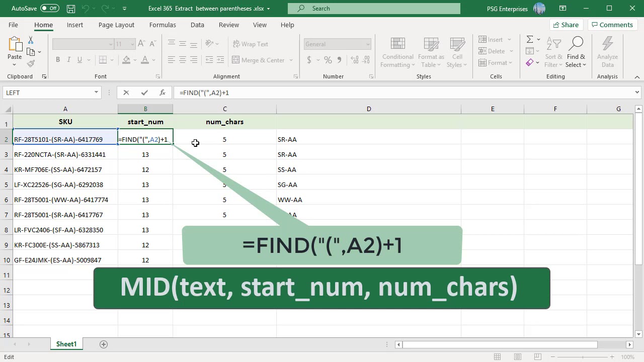Toggle Wrap Text
The width and height of the screenshot is (644, 362).
250,44
